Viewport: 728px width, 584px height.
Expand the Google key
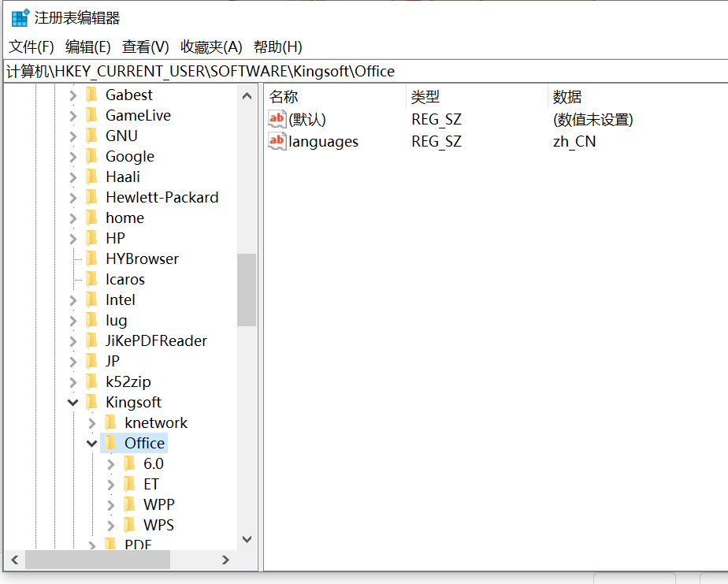click(73, 157)
